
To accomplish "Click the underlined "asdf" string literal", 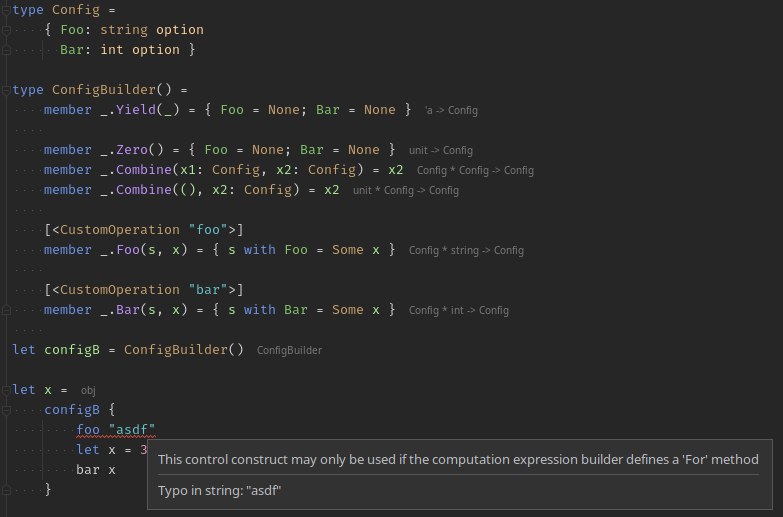I will 132,430.
